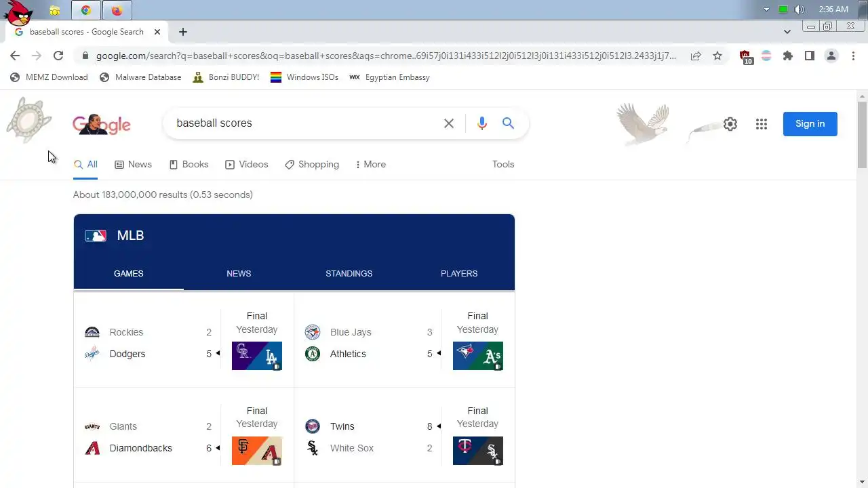Toggle the browser side panel icon

click(810, 56)
